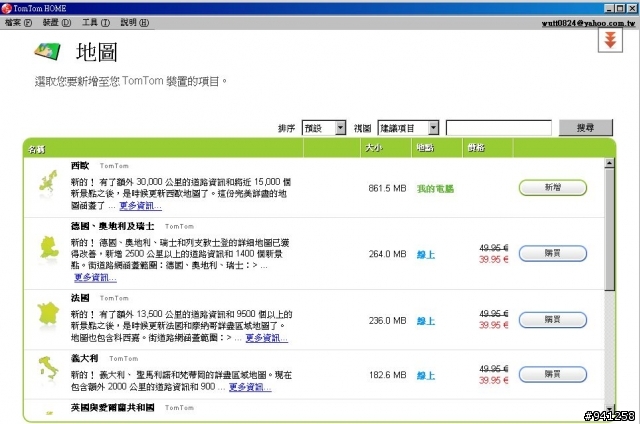
Task: Open the 視圖 view dropdown
Action: click(x=408, y=128)
